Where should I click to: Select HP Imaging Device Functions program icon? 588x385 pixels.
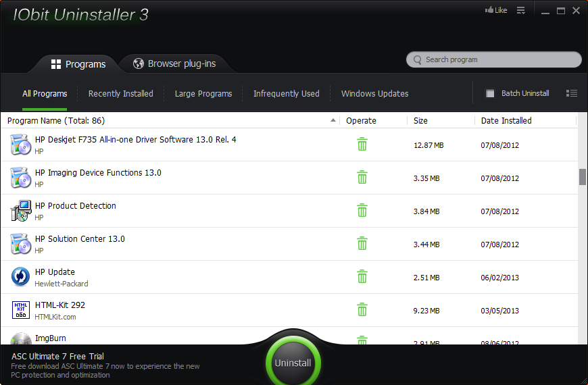[20, 178]
